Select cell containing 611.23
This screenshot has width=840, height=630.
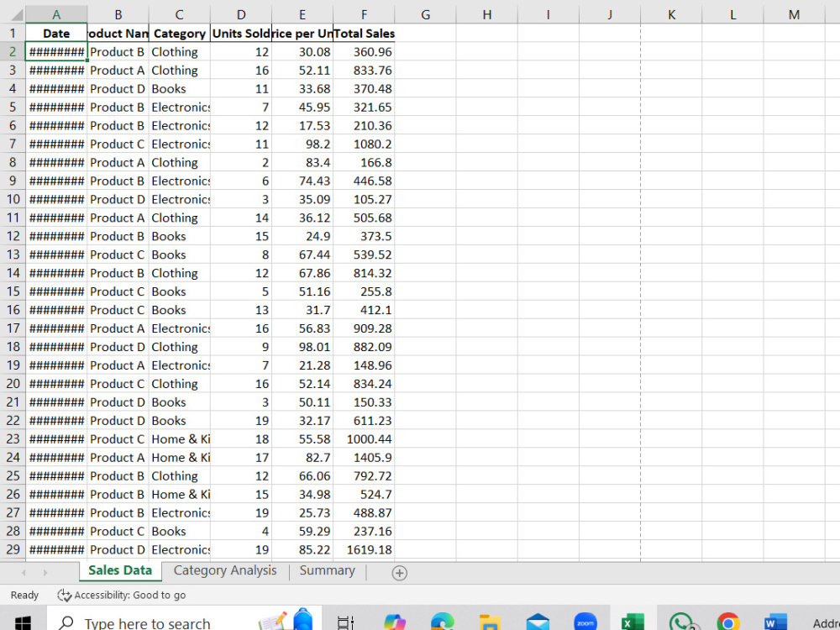point(364,421)
